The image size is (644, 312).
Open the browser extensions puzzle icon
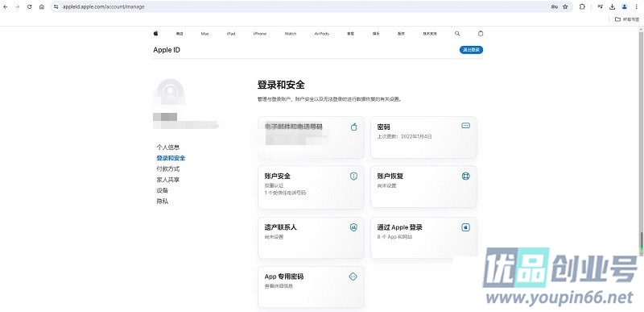click(x=582, y=6)
